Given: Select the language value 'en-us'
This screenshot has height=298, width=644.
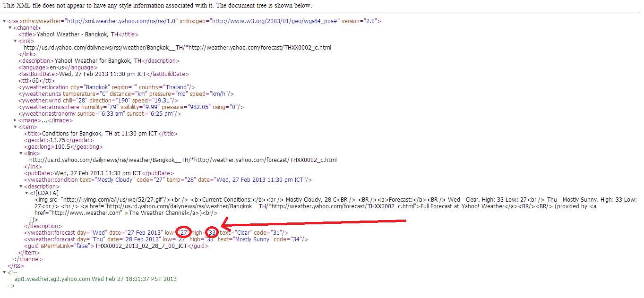Looking at the screenshot, I should [57, 68].
